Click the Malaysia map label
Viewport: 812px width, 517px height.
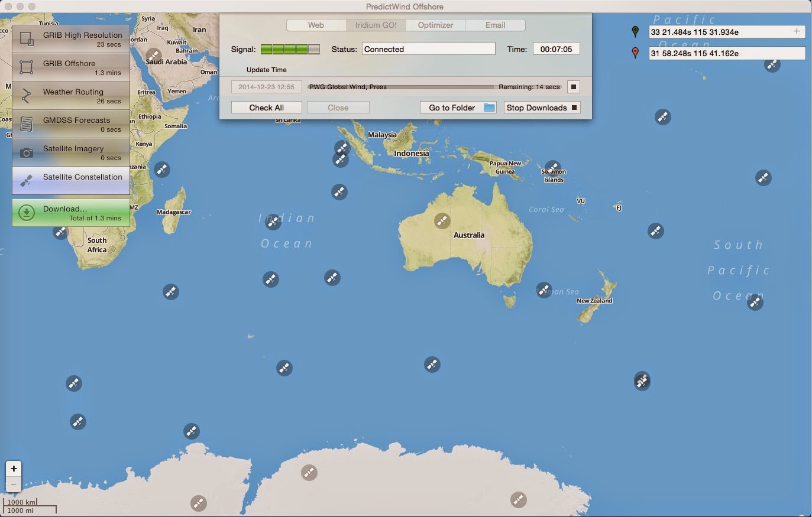(x=382, y=135)
